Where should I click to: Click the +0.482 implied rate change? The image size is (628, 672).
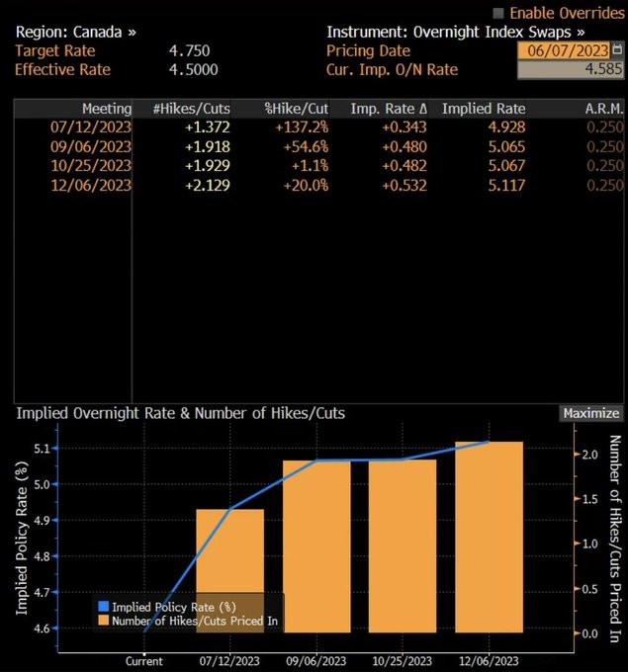(404, 166)
